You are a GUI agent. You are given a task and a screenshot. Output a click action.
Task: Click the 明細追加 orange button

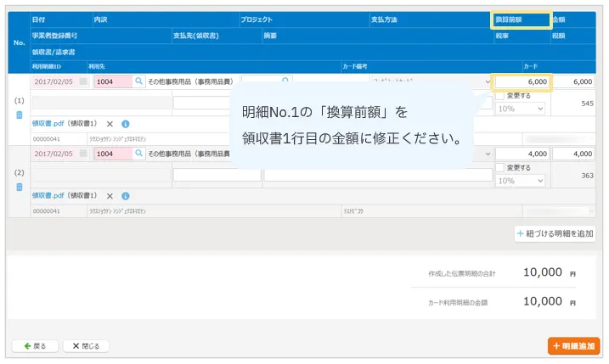[574, 346]
